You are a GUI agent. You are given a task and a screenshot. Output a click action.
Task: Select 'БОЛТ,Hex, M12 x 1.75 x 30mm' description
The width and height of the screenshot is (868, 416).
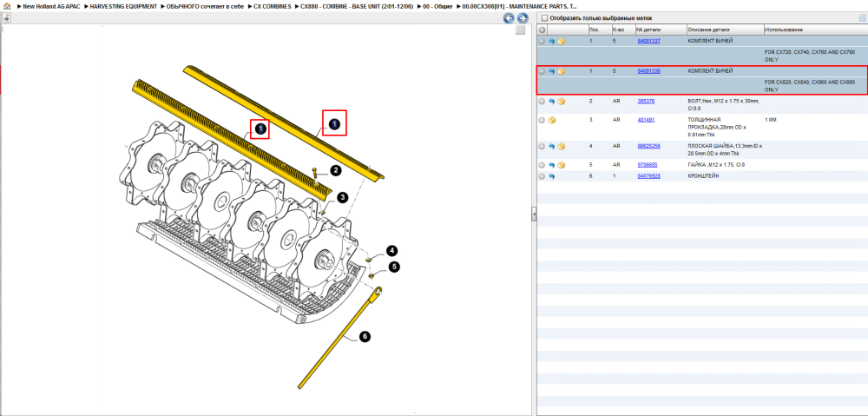click(725, 102)
